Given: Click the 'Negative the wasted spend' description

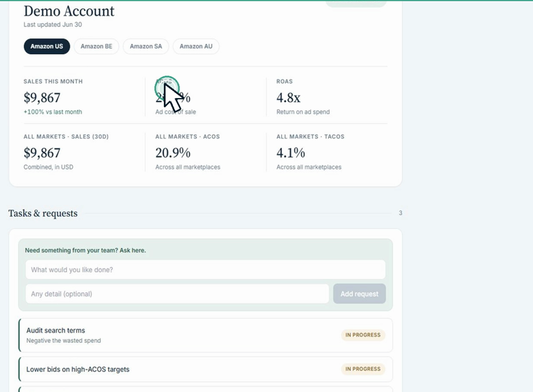Looking at the screenshot, I should pos(64,341).
